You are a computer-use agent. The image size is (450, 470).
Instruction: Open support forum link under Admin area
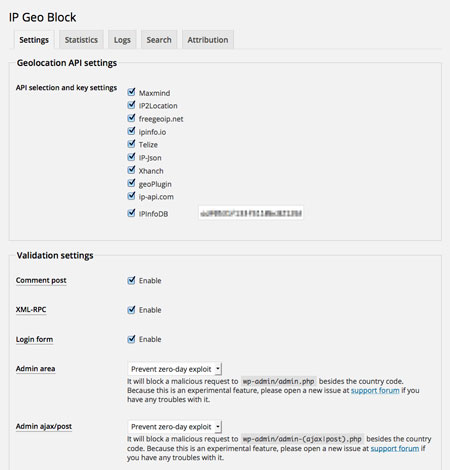375,390
